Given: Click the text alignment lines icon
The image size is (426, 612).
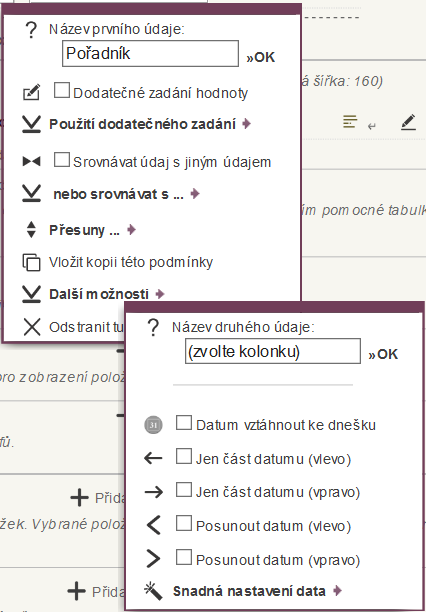Looking at the screenshot, I should [x=350, y=121].
